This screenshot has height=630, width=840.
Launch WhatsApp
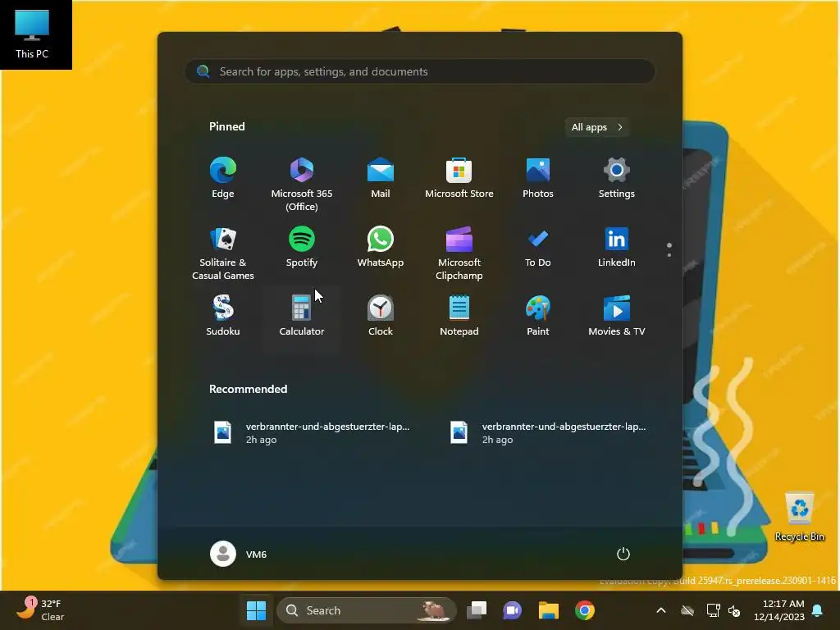pyautogui.click(x=381, y=248)
